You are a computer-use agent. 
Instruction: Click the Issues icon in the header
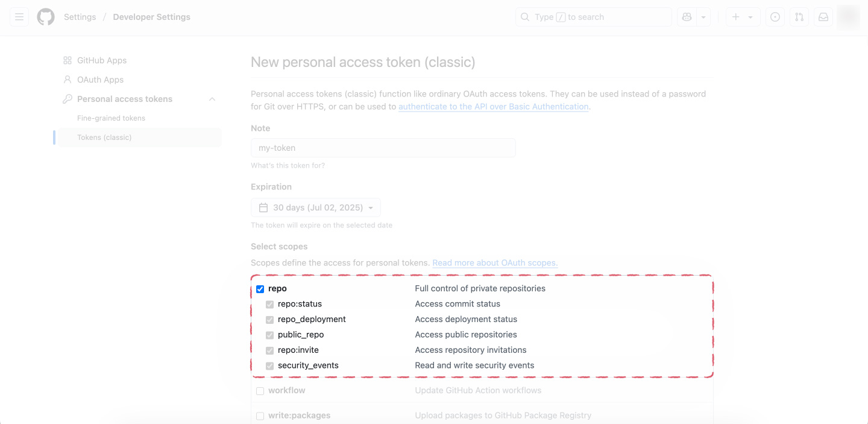click(775, 16)
